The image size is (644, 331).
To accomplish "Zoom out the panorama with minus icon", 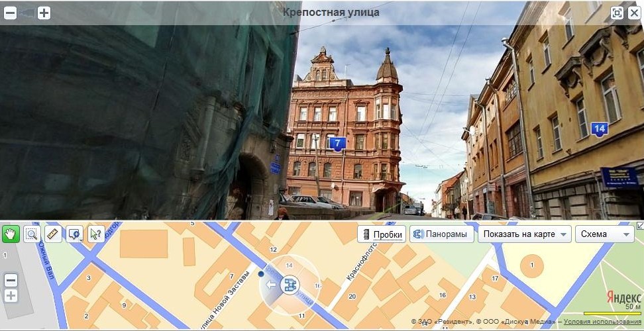I will coord(10,13).
